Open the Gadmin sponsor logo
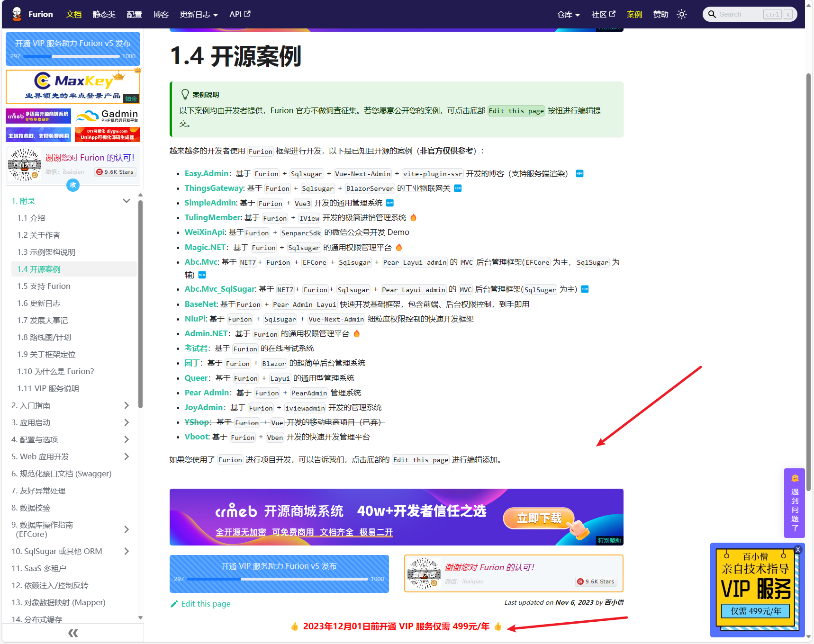814x644 pixels. click(x=107, y=116)
